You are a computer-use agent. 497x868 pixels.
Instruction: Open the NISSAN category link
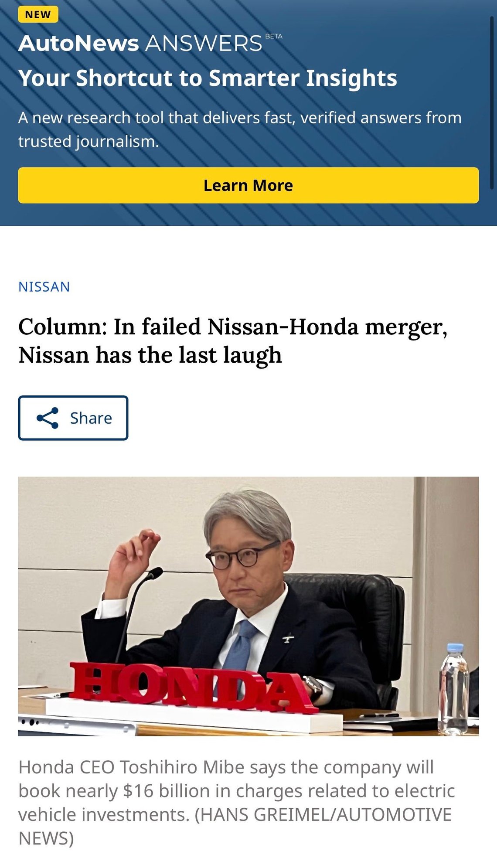[44, 287]
